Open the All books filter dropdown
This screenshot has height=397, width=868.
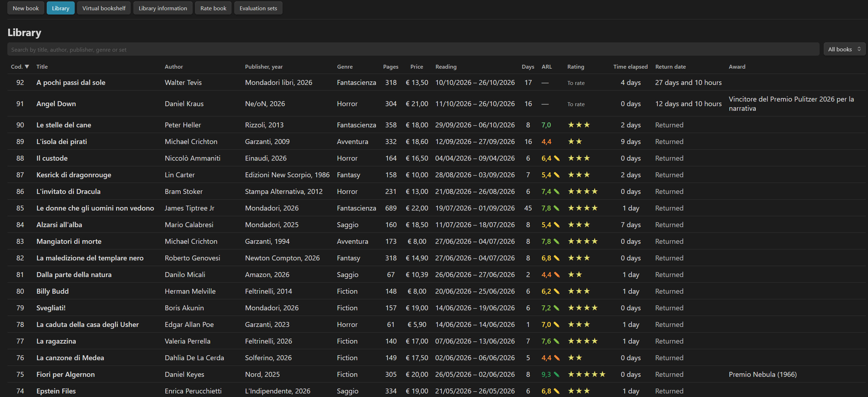coord(844,49)
